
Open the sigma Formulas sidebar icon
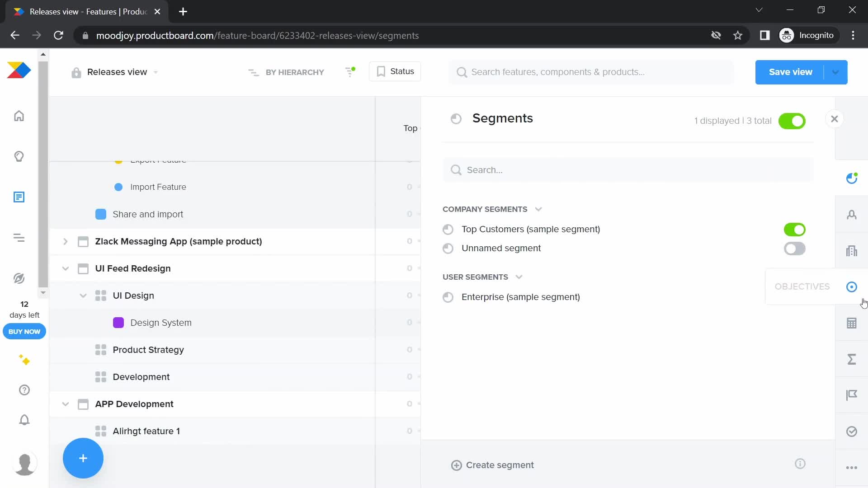(852, 359)
